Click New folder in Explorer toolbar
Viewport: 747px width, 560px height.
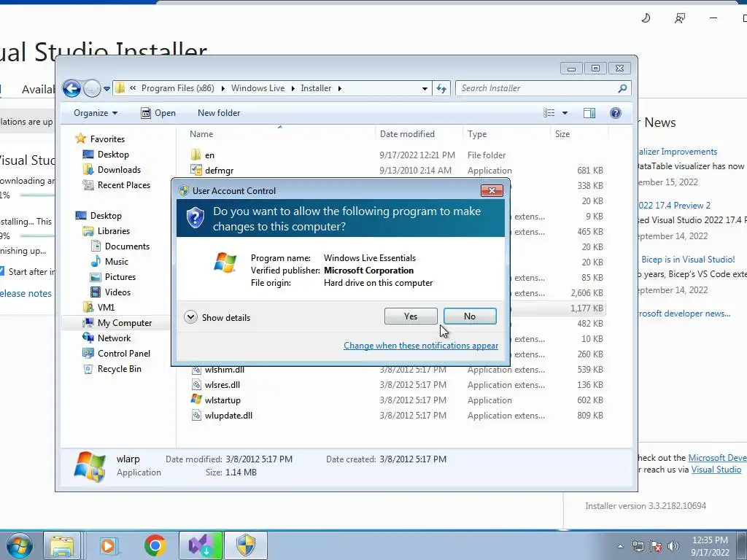[219, 113]
